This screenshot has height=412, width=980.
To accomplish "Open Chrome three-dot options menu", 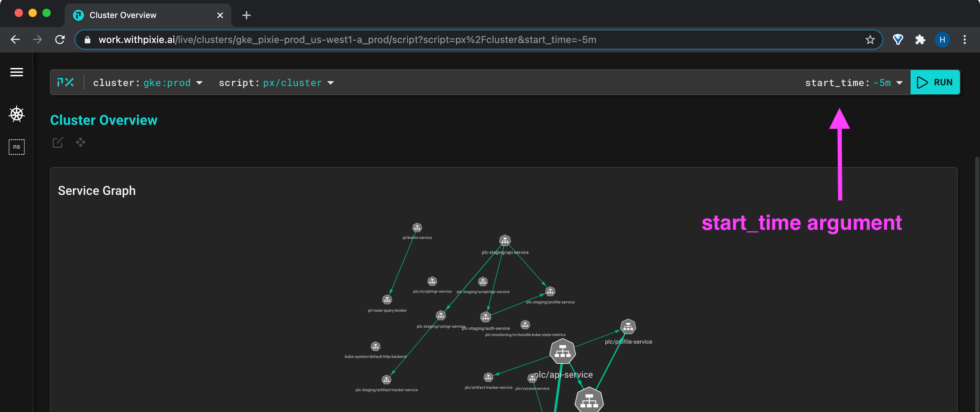I will point(964,40).
